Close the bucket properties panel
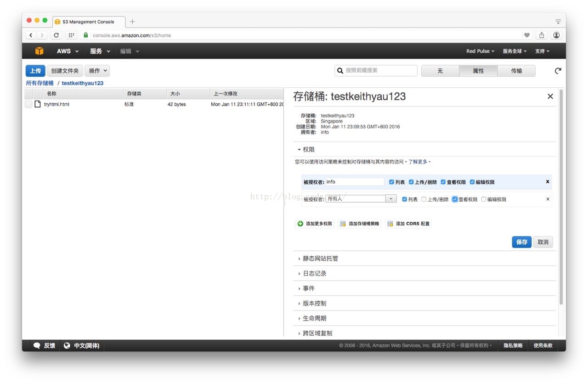This screenshot has height=383, width=588. [550, 96]
